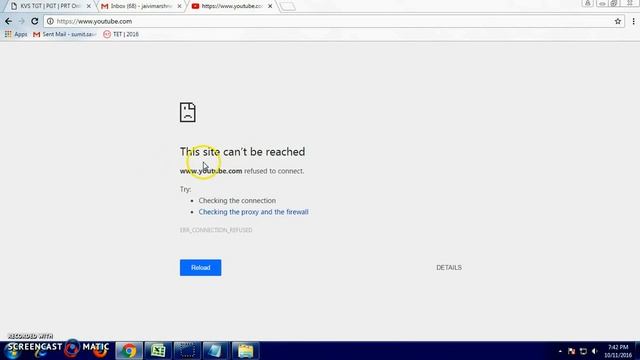Open the volume speaker tray icon
This screenshot has height=360, width=640.
tap(595, 351)
